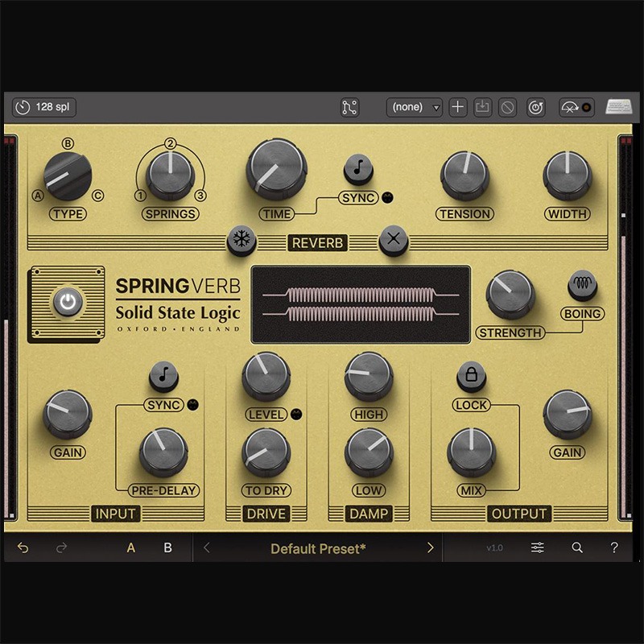
Task: Click the PRE-DELAY knob
Action: pyautogui.click(x=163, y=452)
